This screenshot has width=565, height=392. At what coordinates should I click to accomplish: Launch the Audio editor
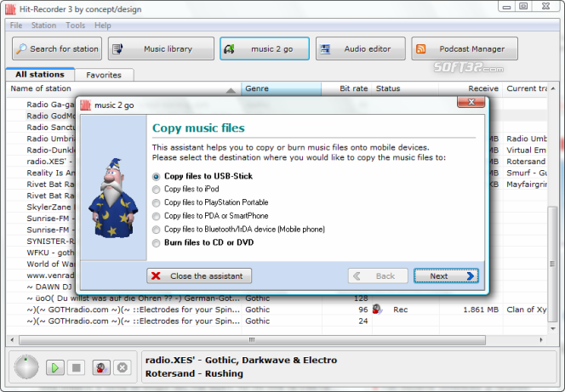pyautogui.click(x=360, y=48)
